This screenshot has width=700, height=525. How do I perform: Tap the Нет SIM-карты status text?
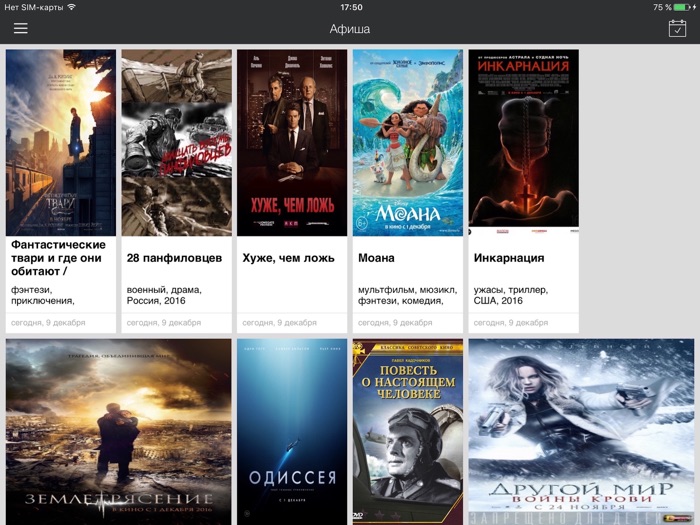[x=33, y=7]
